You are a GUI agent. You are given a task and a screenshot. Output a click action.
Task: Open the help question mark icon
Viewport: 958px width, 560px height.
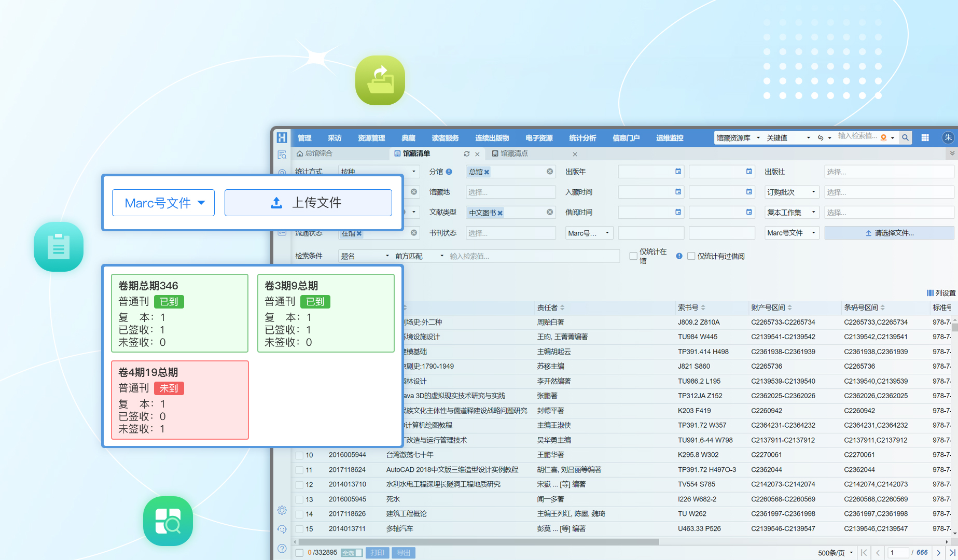pos(282,549)
